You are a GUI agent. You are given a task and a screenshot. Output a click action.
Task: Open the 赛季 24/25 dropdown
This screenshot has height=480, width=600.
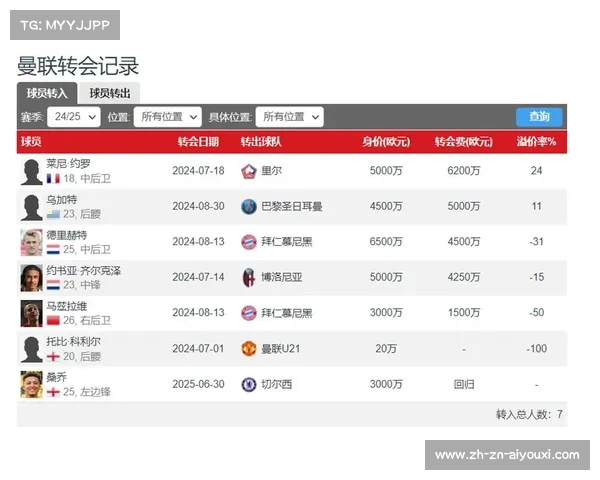pos(74,117)
